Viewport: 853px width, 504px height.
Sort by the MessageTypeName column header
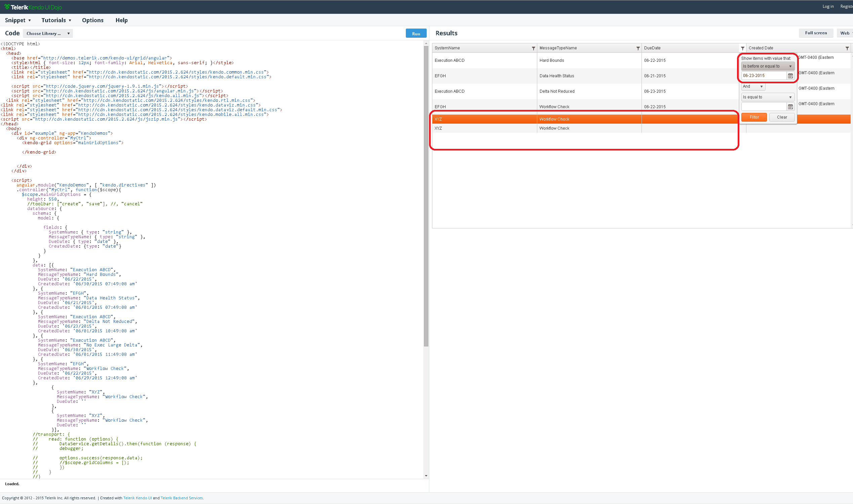click(x=558, y=48)
